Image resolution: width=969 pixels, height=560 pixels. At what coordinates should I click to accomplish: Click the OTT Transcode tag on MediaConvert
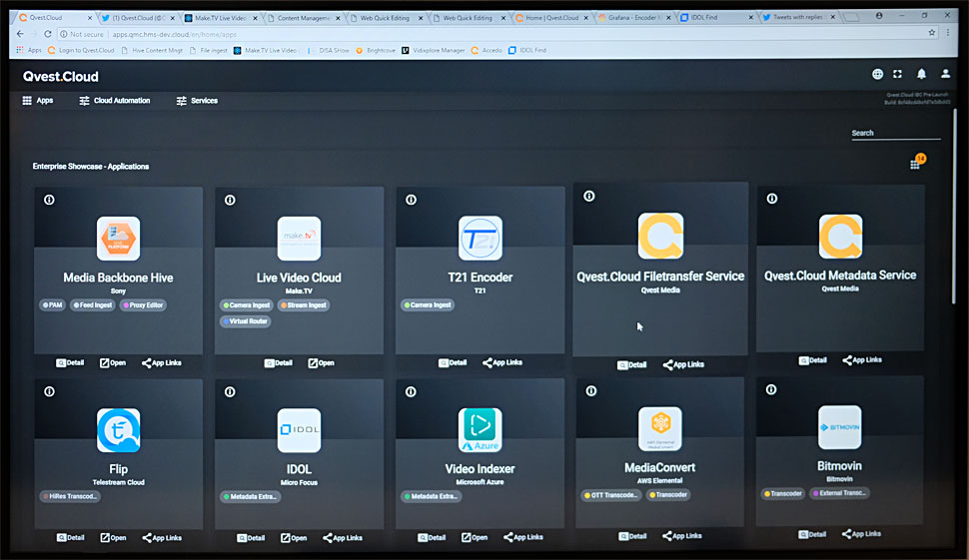point(610,494)
